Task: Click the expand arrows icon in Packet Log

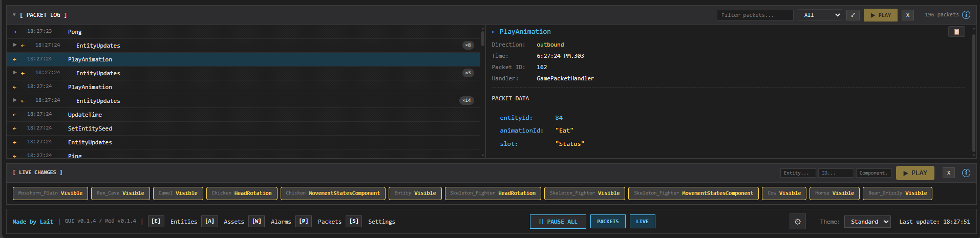Action: 853,15
